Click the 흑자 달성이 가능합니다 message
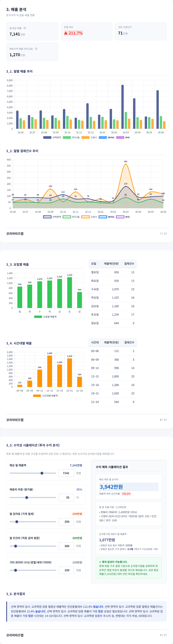The width and height of the screenshot is (173, 644). (x=113, y=562)
